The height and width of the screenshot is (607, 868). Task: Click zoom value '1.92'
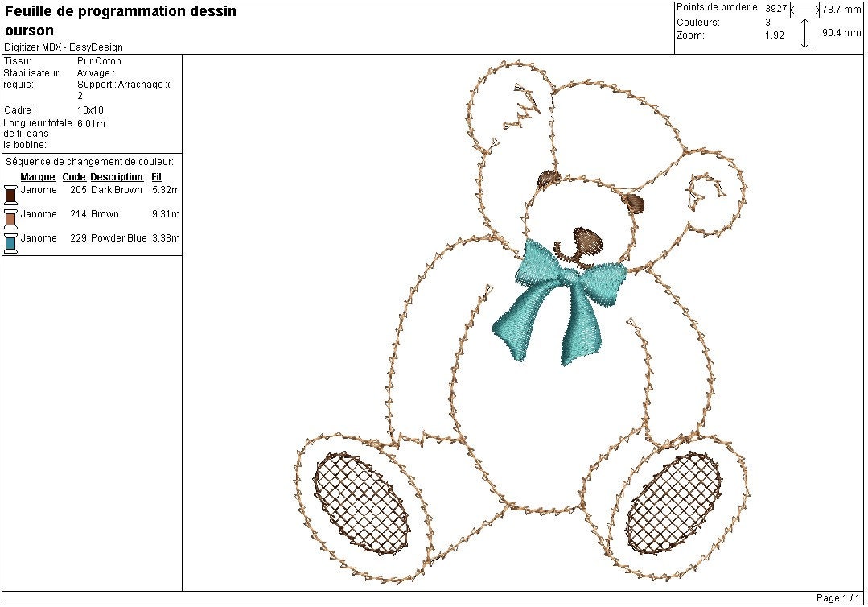coord(775,35)
